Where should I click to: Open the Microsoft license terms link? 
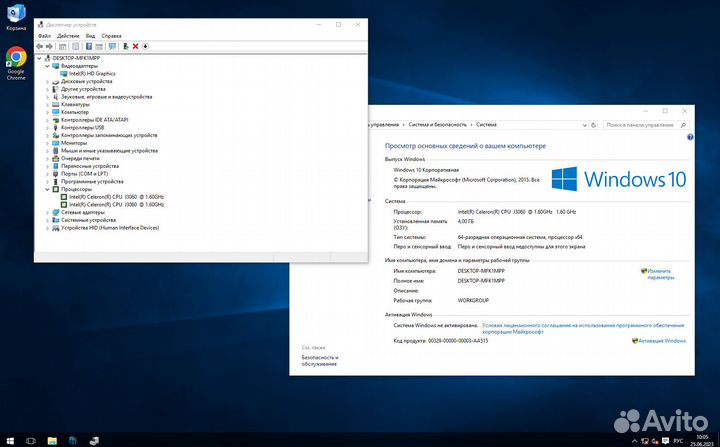583,328
